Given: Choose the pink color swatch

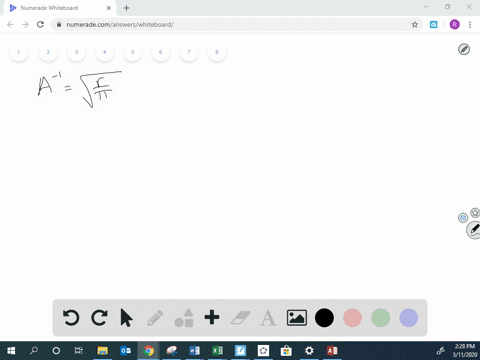Looking at the screenshot, I should pos(352,318).
